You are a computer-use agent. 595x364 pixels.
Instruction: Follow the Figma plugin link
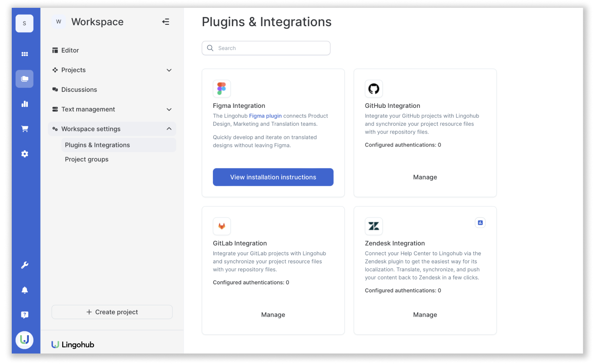tap(265, 116)
